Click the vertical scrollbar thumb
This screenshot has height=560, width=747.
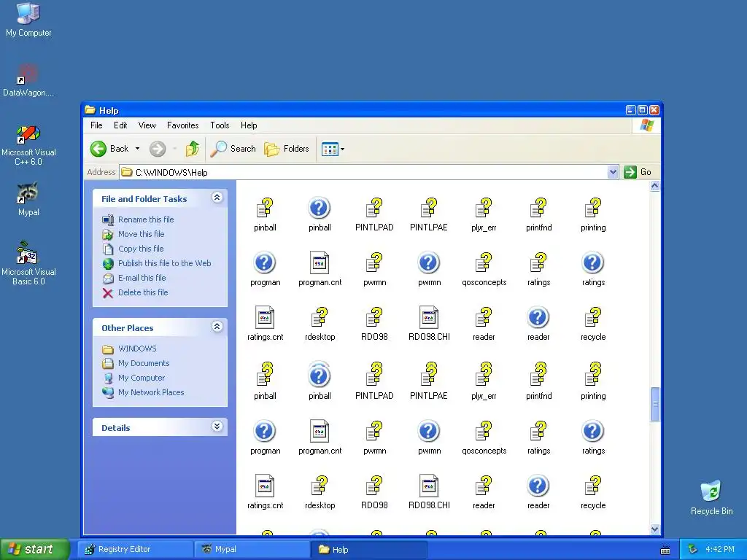click(x=655, y=404)
